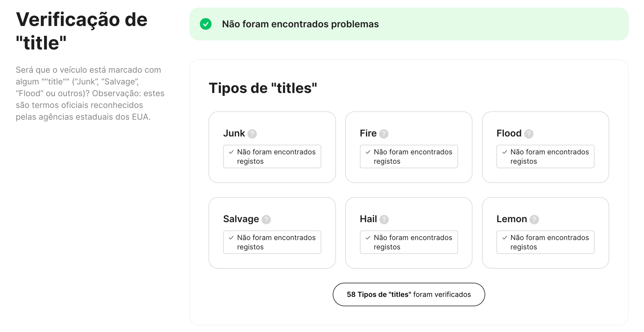Open the help icon next to Fire

click(384, 134)
